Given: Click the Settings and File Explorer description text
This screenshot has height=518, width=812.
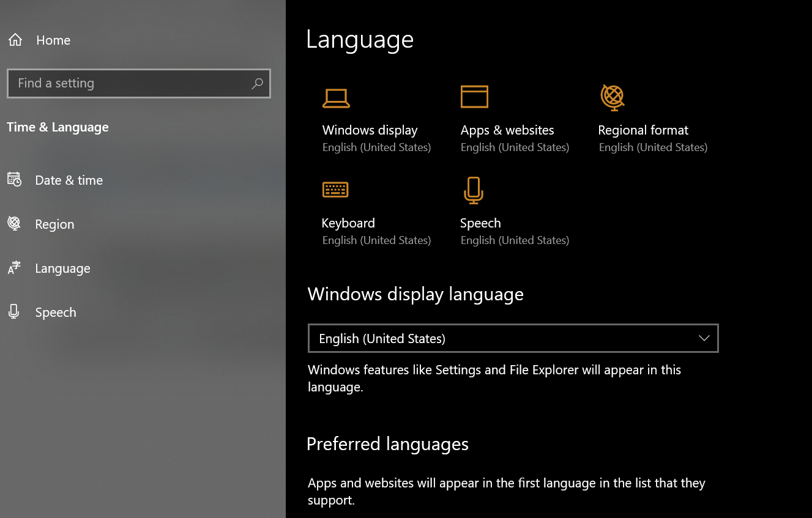Looking at the screenshot, I should (494, 379).
